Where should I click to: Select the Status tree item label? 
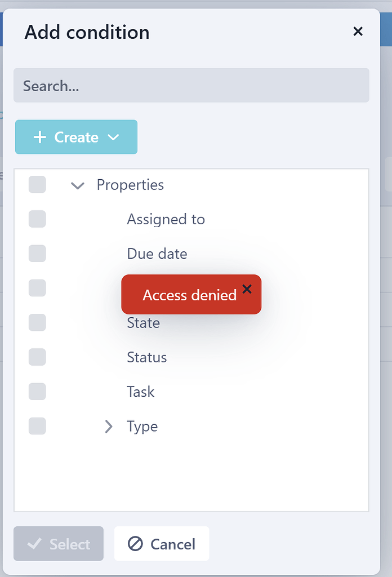click(146, 357)
